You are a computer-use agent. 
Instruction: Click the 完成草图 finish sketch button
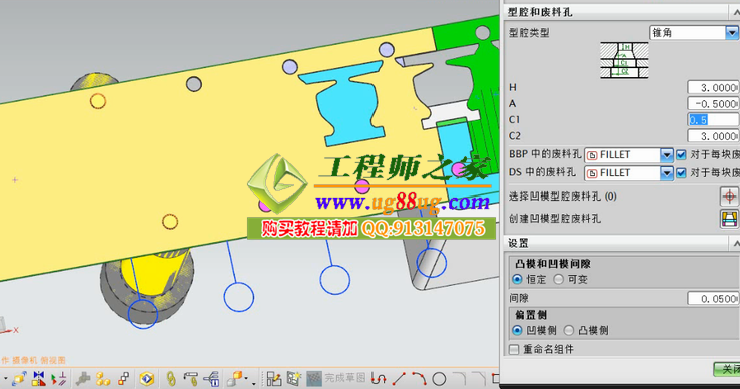point(336,378)
